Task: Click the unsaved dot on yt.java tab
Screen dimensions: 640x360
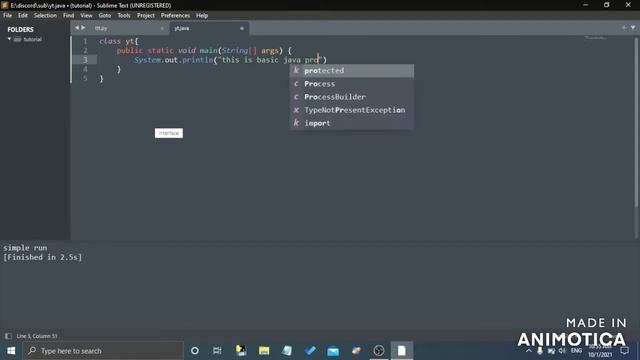Action: 242,28
